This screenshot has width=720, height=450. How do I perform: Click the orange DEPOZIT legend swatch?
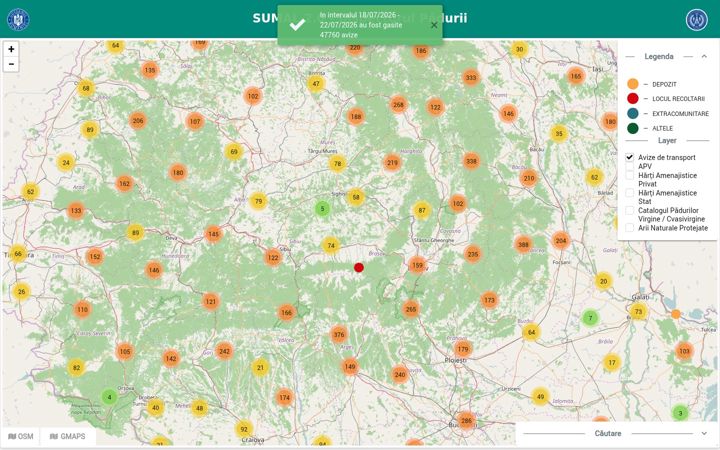coord(633,84)
